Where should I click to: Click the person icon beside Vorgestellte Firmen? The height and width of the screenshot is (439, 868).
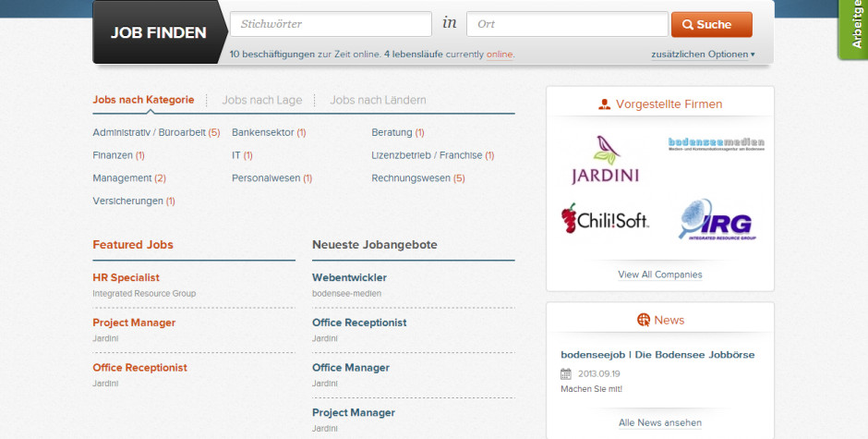tap(605, 104)
